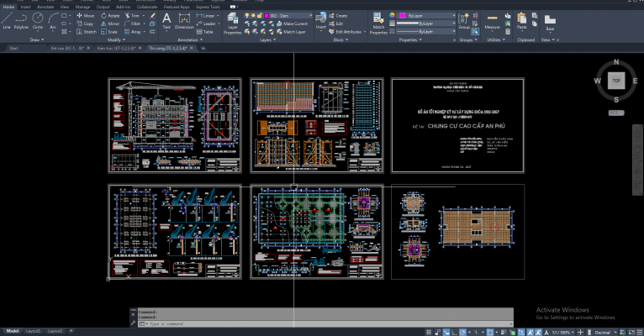Click the Text annotation tool
644x336 pixels.
click(x=166, y=20)
